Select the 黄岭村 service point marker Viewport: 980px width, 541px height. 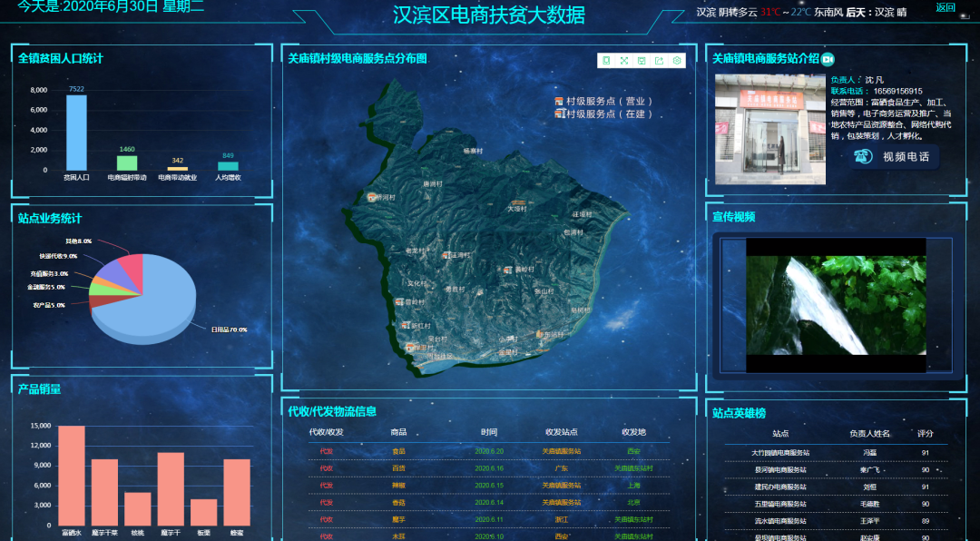[508, 270]
